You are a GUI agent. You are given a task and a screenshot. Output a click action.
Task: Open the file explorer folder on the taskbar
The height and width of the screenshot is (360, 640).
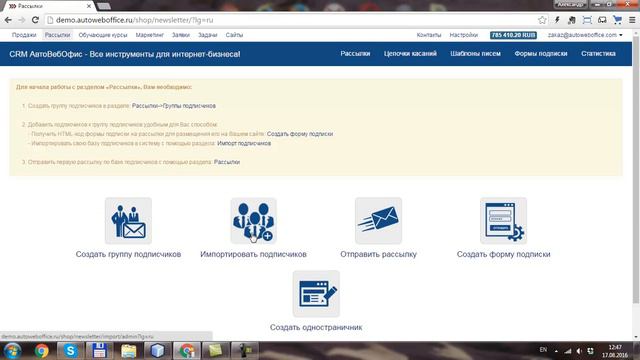(129, 351)
